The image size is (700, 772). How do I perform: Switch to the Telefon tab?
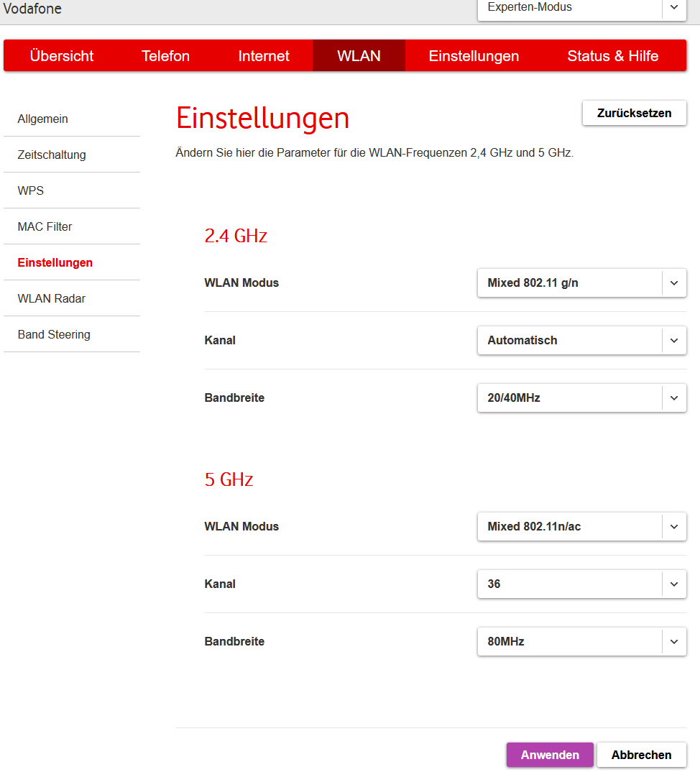(165, 55)
